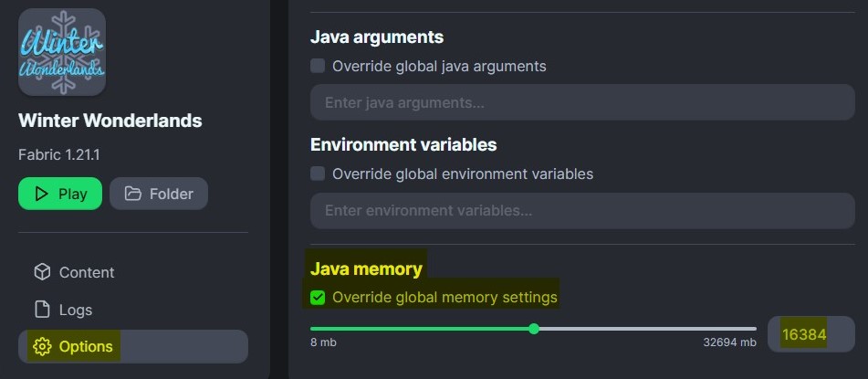868x379 pixels.
Task: Click the 8 mb minimum label
Action: [323, 342]
